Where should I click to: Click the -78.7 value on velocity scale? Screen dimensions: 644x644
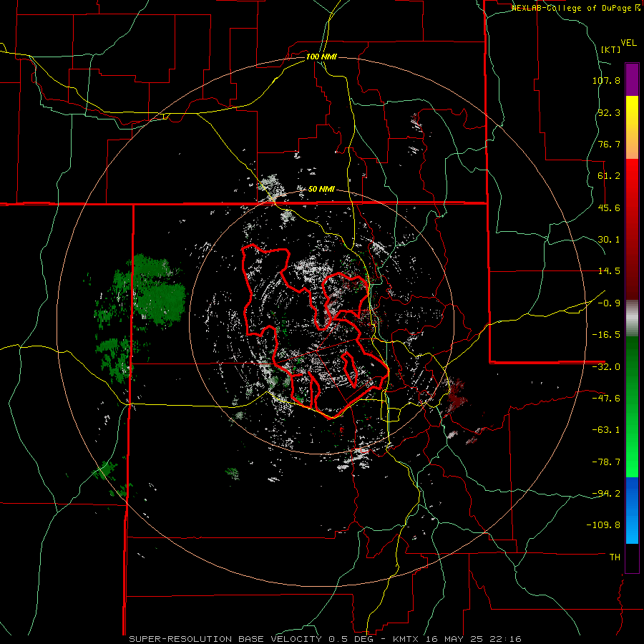tap(606, 462)
